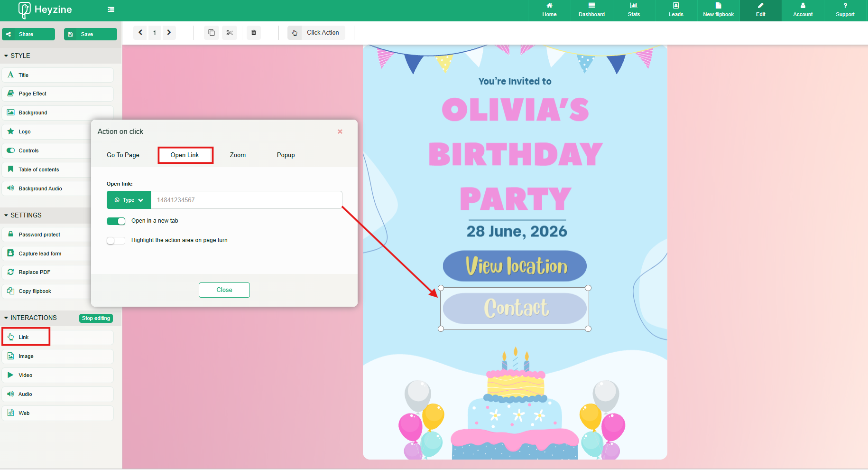Click the Heyzine logo
Screen dimensions: 868x470
(x=45, y=10)
